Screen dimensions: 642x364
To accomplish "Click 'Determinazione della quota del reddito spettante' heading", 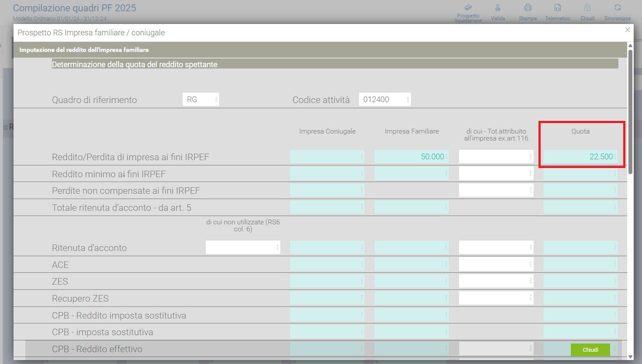I will point(135,65).
